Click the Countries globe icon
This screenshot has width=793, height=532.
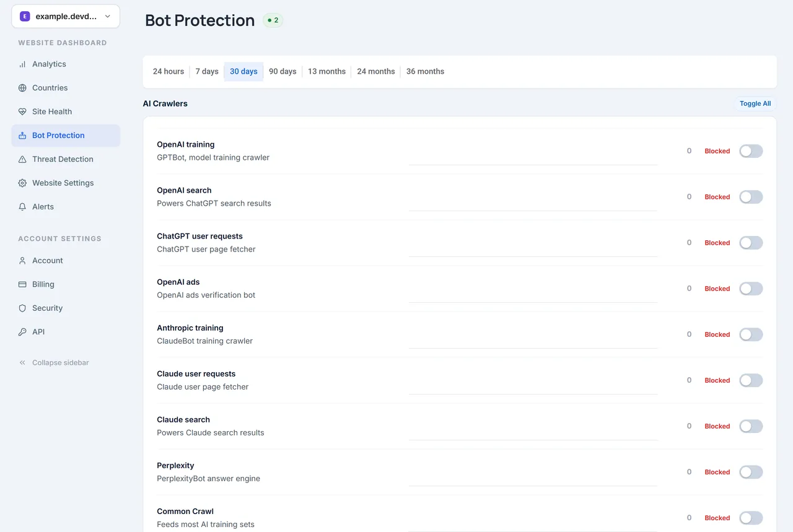(x=22, y=88)
